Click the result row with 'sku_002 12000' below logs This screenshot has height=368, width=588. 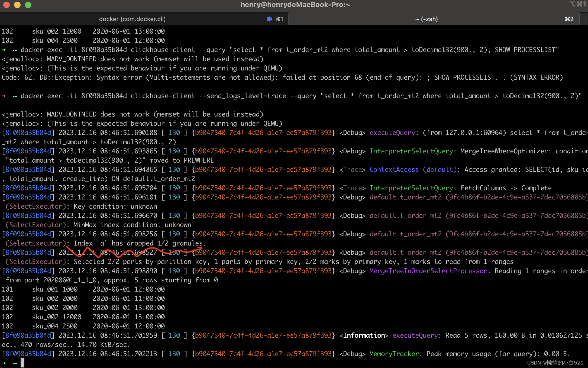coord(83,317)
